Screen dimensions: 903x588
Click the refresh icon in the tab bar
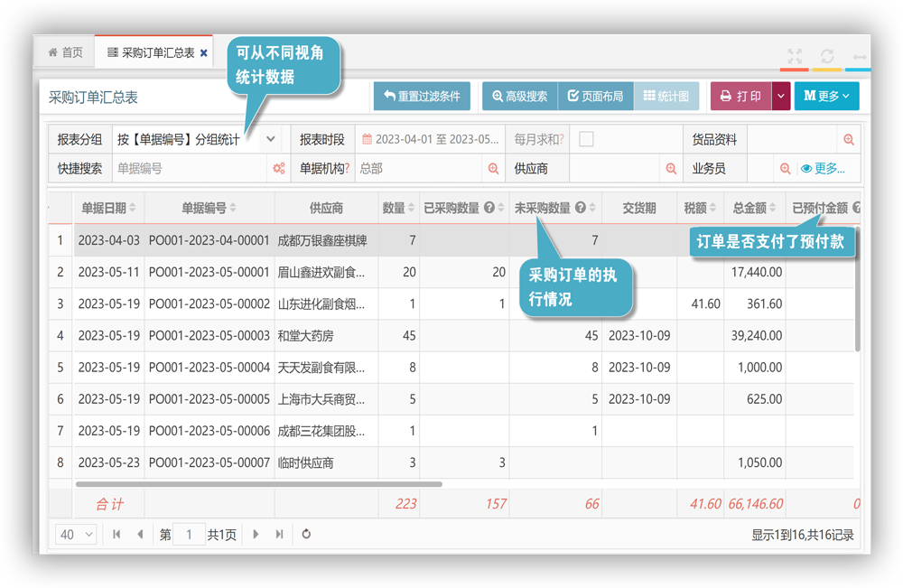coord(827,56)
